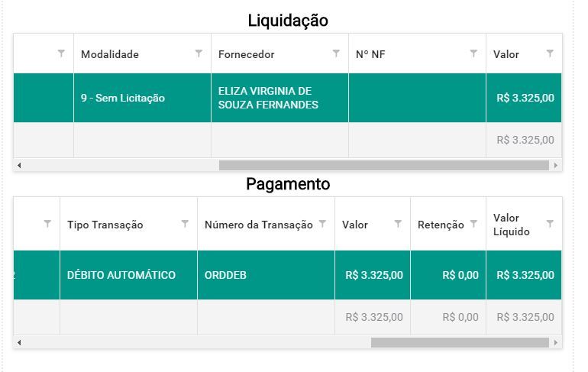Open filter for Retenção column
The image size is (588, 372).
[x=473, y=224]
